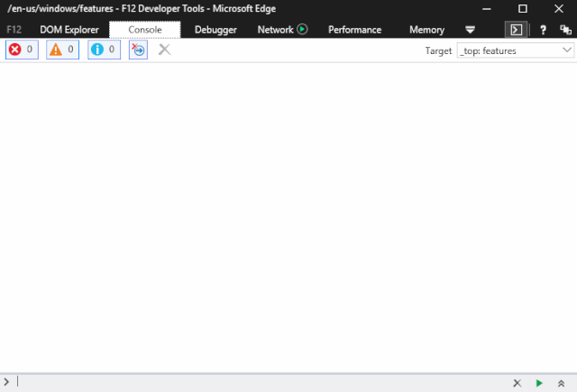Image resolution: width=577 pixels, height=392 pixels.
Task: Switch to the DOM Explorer tab
Action: tap(69, 30)
